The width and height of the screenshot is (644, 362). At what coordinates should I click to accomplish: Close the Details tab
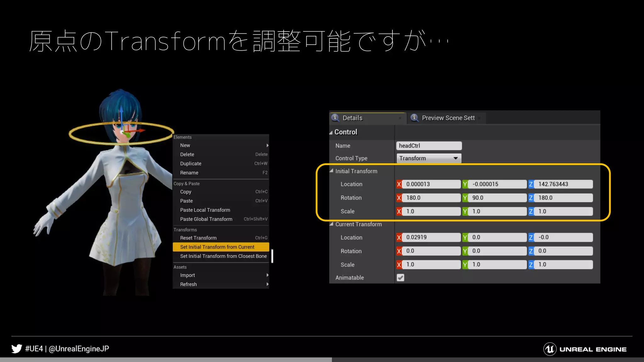[x=400, y=118]
